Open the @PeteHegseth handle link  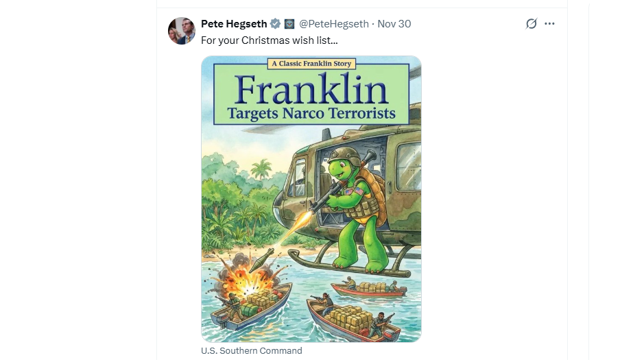(x=333, y=24)
